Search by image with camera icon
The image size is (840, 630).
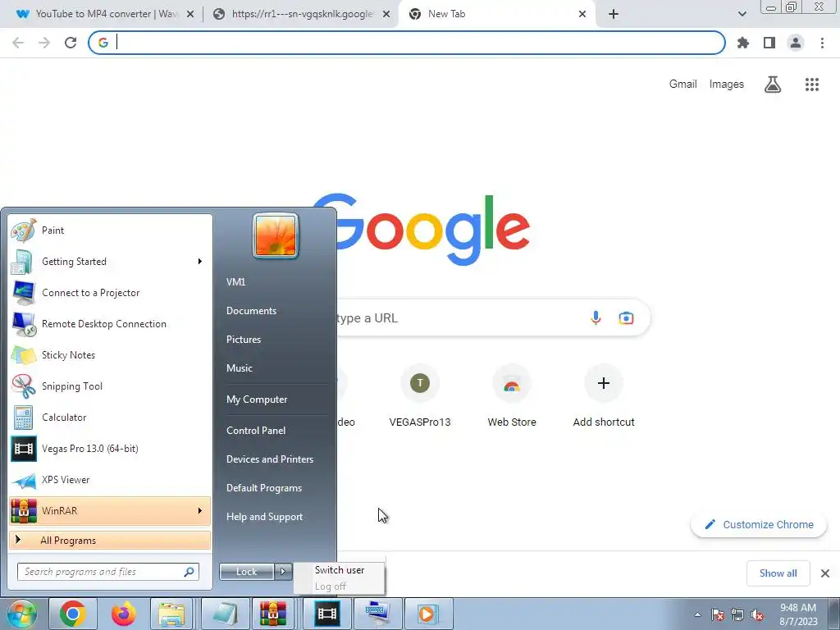(626, 318)
